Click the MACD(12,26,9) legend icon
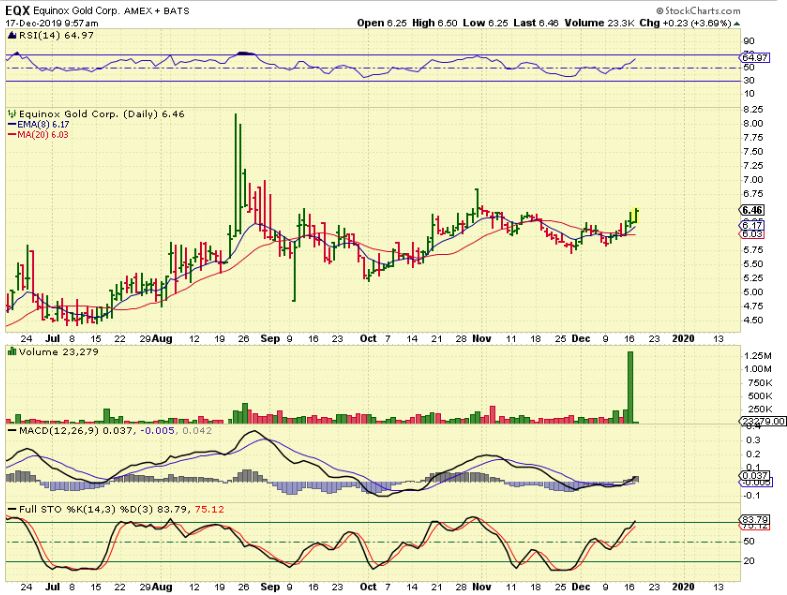 click(x=11, y=428)
